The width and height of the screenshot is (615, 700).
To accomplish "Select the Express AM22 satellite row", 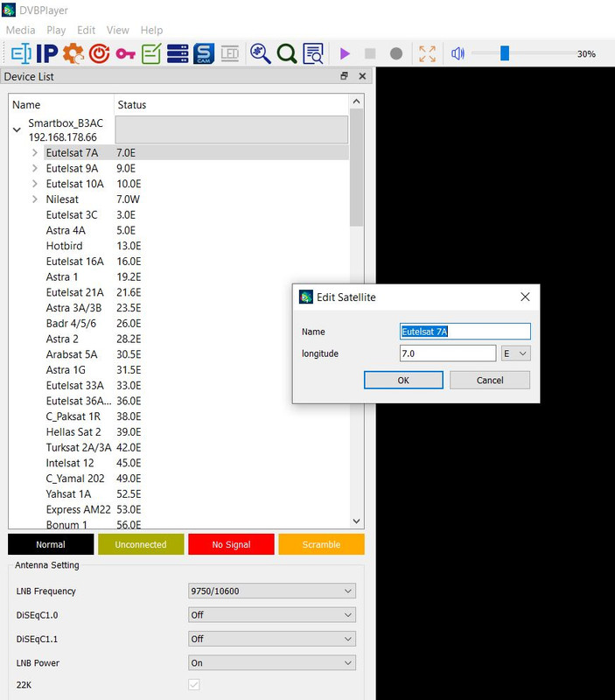I will [x=196, y=509].
